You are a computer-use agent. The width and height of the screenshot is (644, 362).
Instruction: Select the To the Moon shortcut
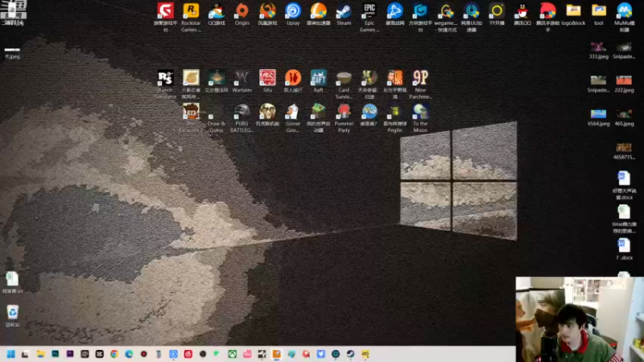point(420,117)
